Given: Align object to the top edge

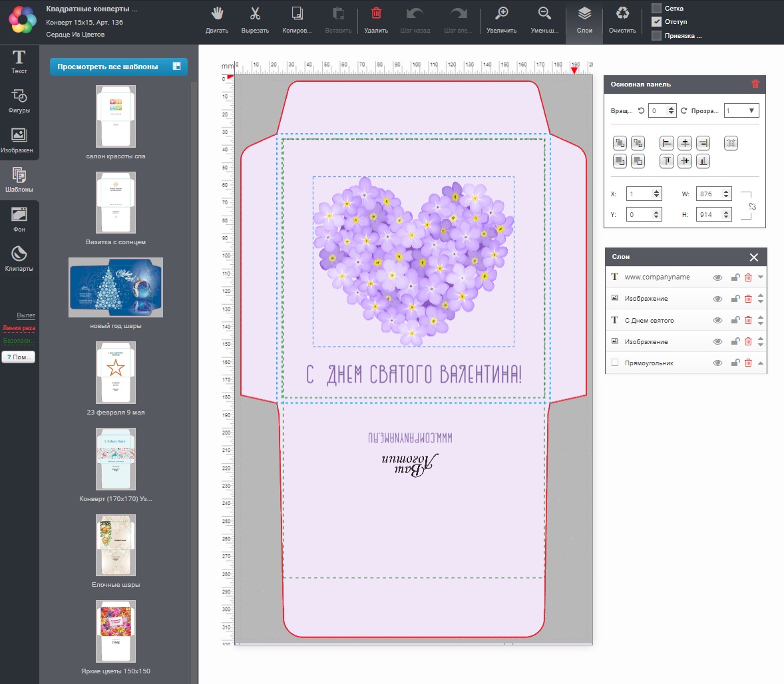Looking at the screenshot, I should [667, 161].
